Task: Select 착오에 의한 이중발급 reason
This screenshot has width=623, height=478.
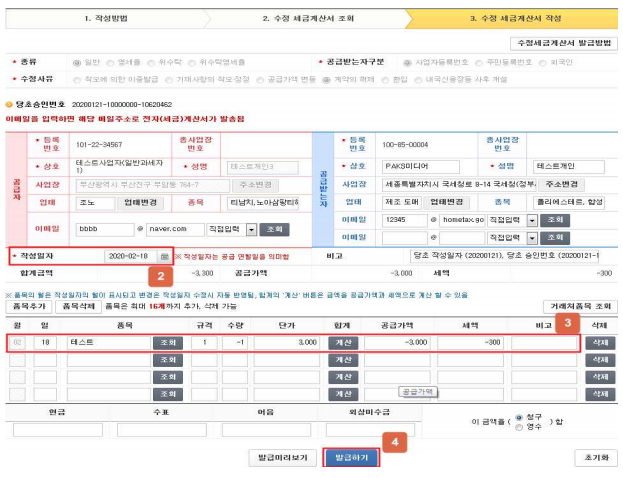Action: 77,80
